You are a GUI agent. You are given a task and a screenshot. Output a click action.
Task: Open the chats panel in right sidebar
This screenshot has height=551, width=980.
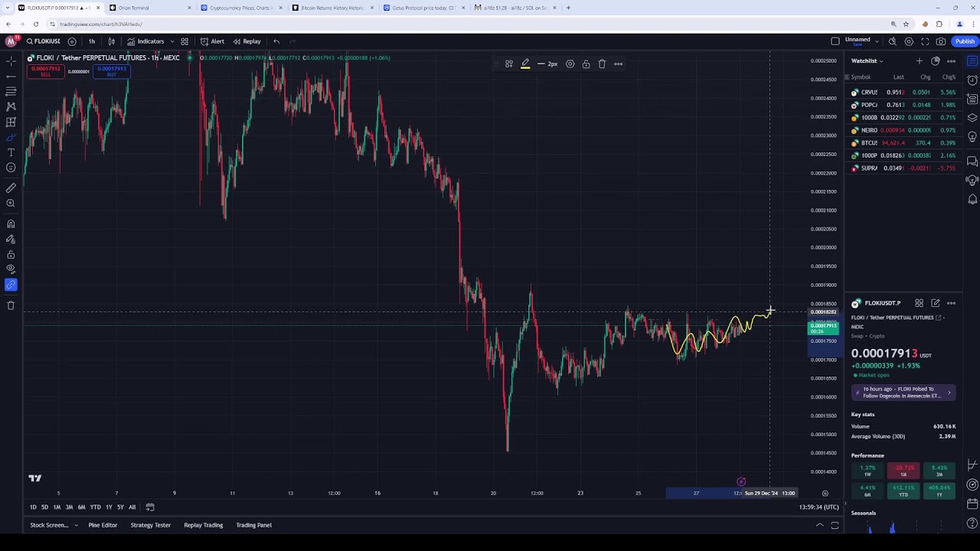pos(972,161)
